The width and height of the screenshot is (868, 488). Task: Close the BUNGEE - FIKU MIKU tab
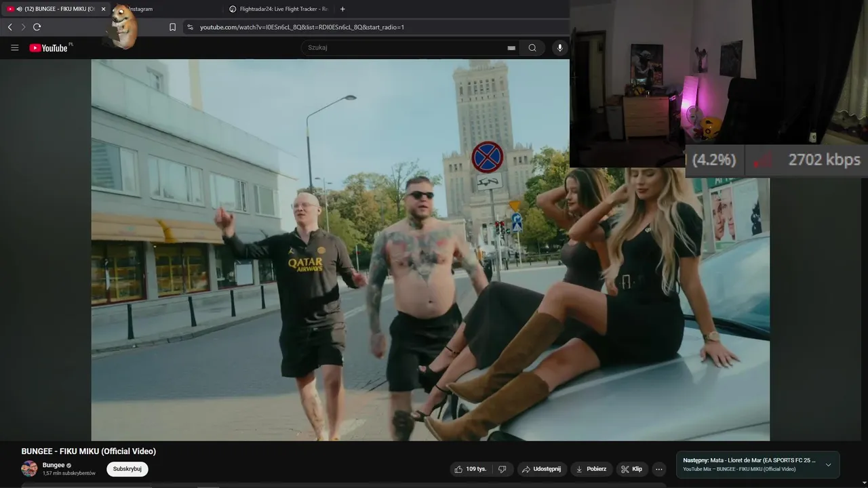103,9
